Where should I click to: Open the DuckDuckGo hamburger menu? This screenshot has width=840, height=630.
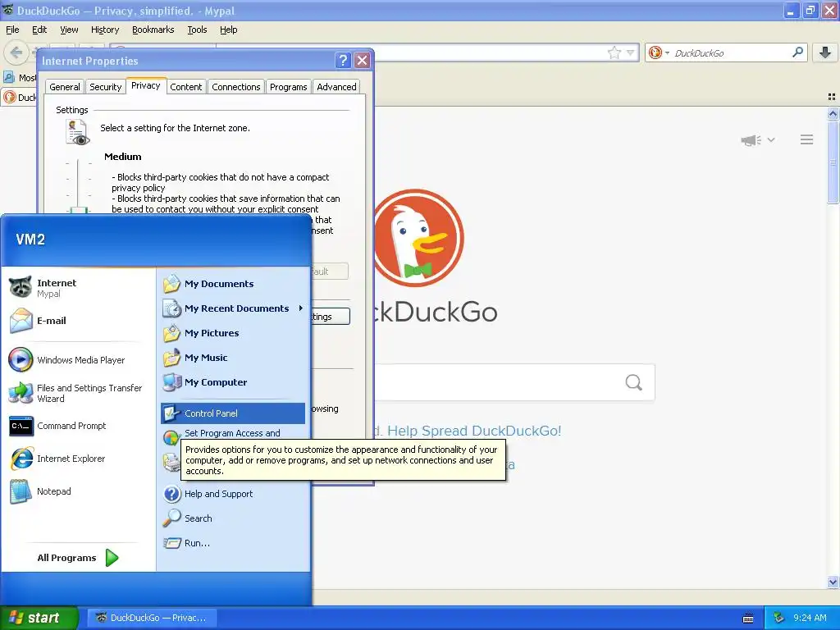tap(807, 139)
